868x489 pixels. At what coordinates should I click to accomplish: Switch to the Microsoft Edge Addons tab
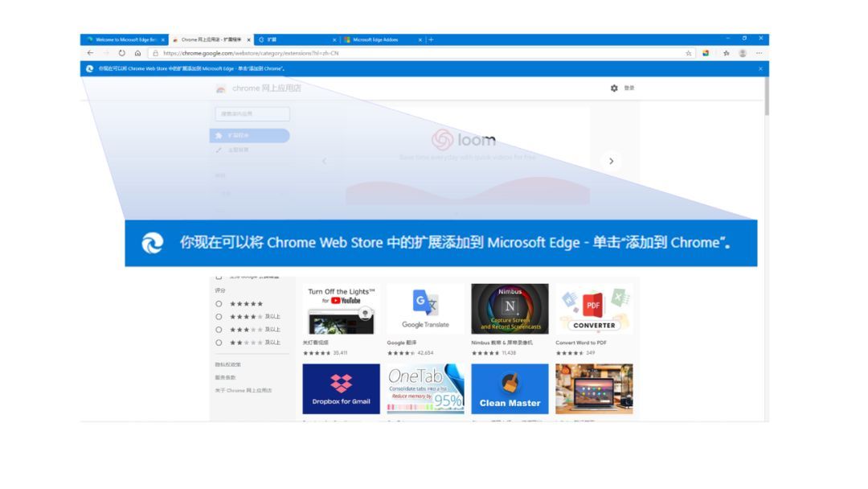[x=383, y=40]
